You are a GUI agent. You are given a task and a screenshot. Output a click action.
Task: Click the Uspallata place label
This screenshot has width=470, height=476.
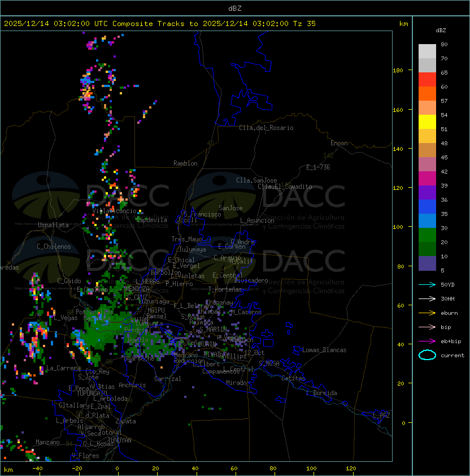click(53, 225)
